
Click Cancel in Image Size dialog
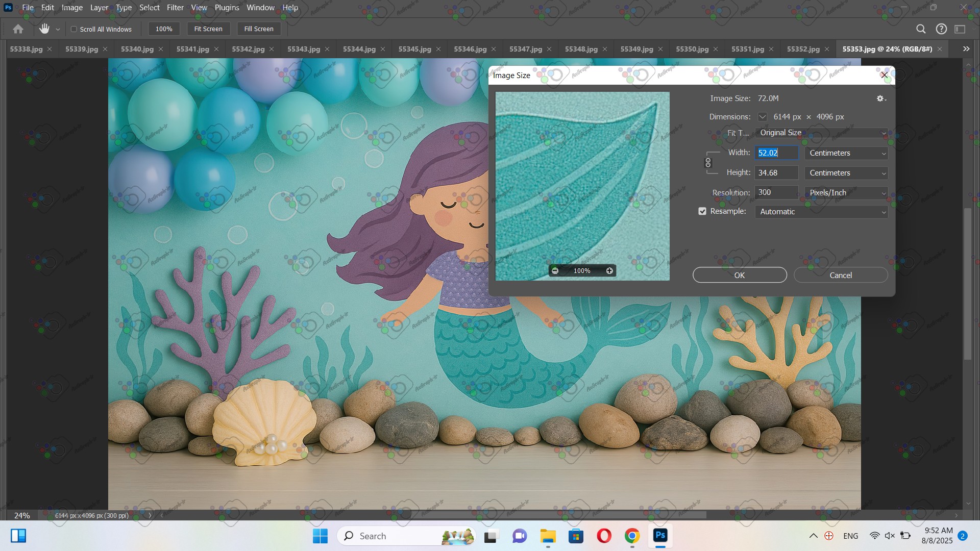[841, 275]
